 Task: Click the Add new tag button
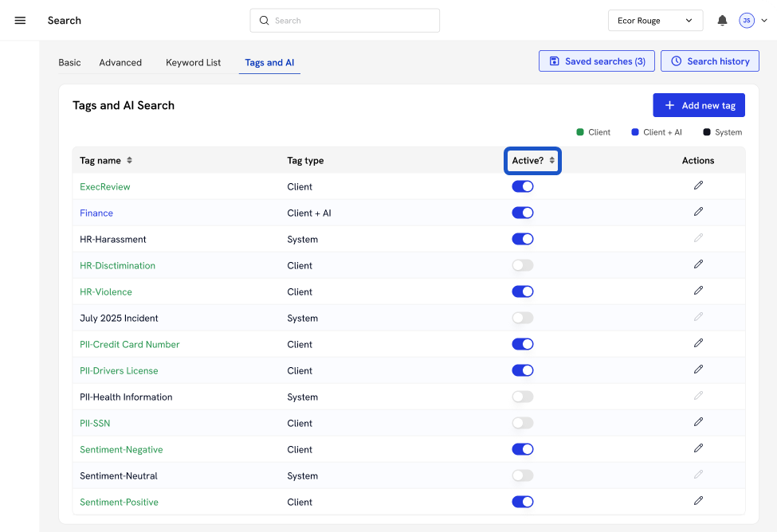click(x=698, y=105)
